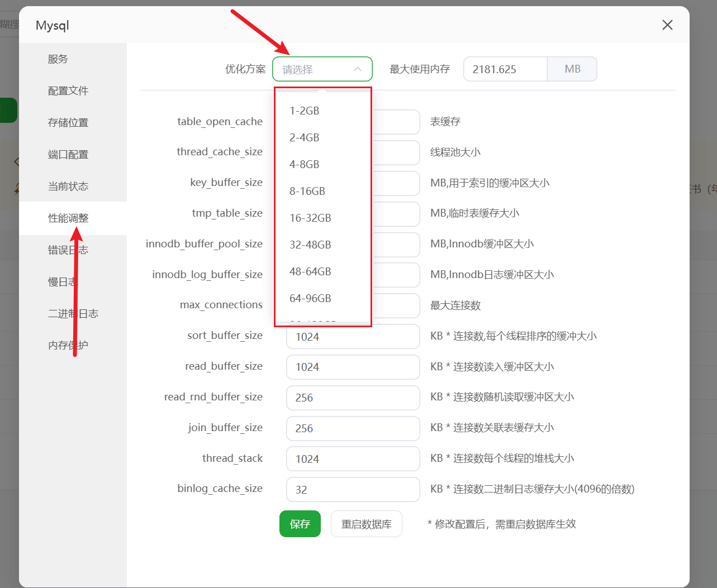Choose the 4-8GB option in list
717x588 pixels.
click(x=305, y=164)
